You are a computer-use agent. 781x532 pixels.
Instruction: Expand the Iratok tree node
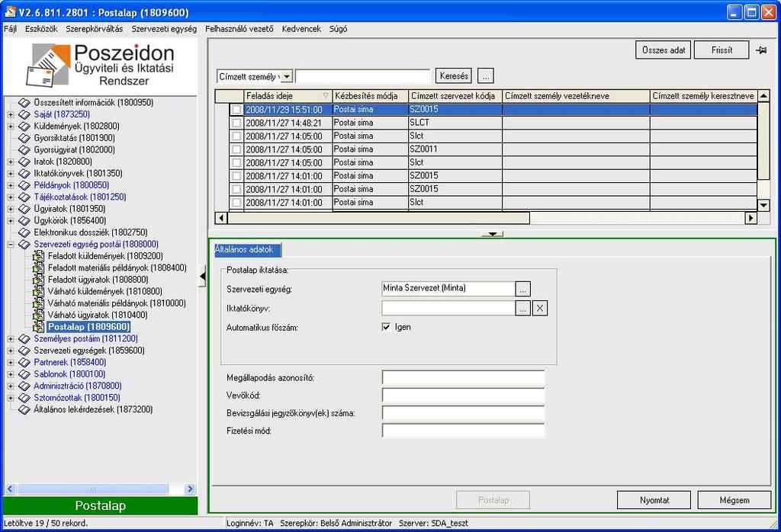point(11,162)
